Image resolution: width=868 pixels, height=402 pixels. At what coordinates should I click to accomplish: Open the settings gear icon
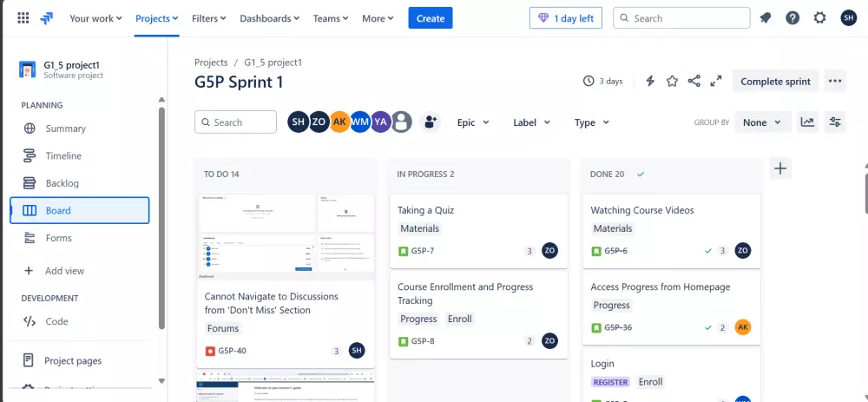820,18
